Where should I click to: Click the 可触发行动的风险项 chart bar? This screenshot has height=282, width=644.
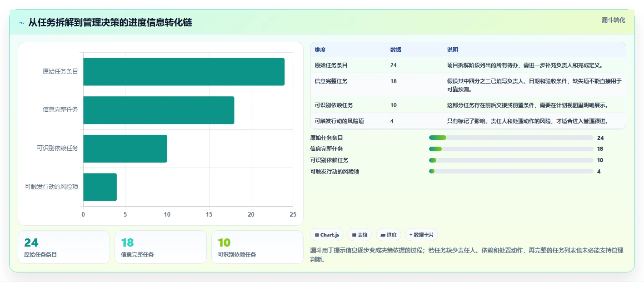pos(100,187)
